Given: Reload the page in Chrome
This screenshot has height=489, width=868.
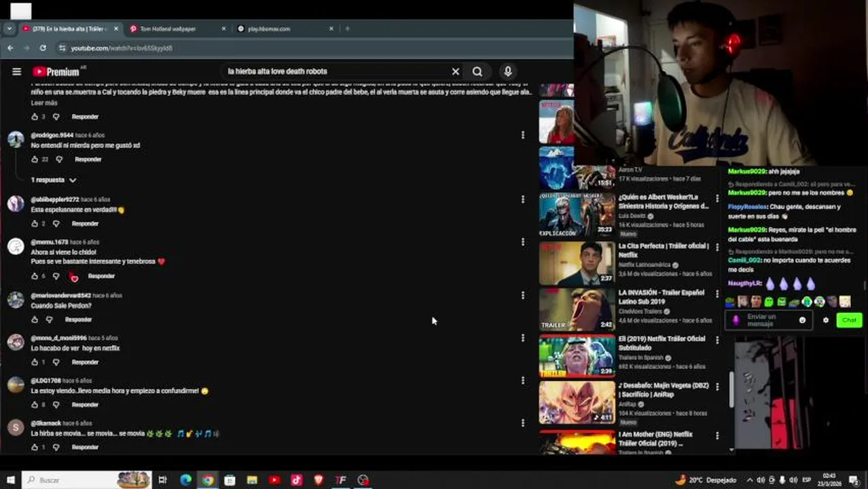Looking at the screenshot, I should click(x=43, y=48).
